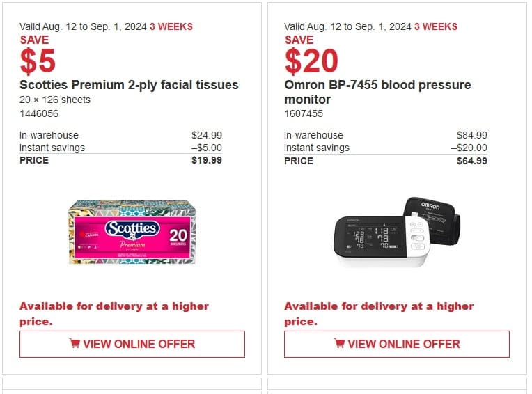Screen dimensions: 532x394
Task: Select item number 1446056
Action: 39,113
